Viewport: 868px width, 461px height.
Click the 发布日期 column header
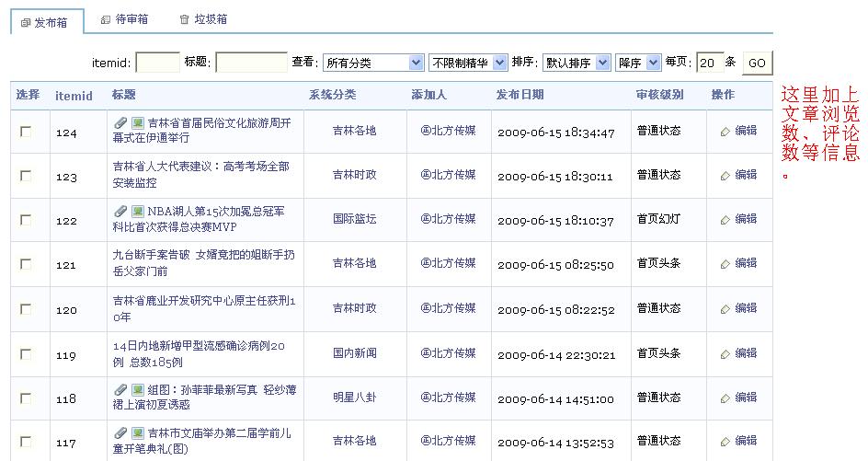(x=520, y=95)
